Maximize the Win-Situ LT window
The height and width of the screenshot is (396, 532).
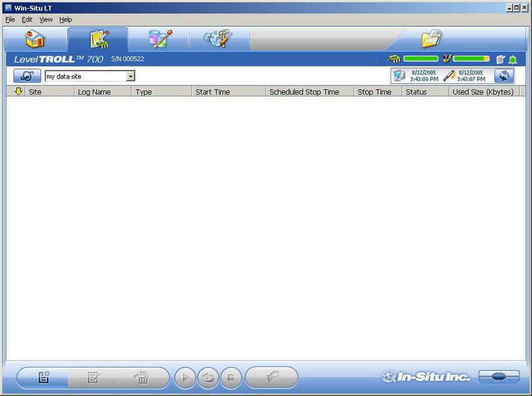click(x=516, y=8)
